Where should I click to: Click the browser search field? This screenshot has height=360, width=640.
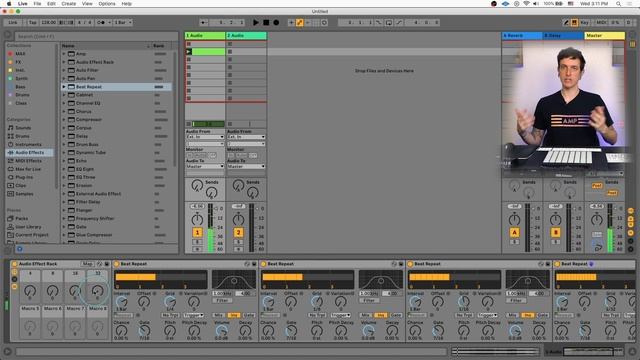96,36
